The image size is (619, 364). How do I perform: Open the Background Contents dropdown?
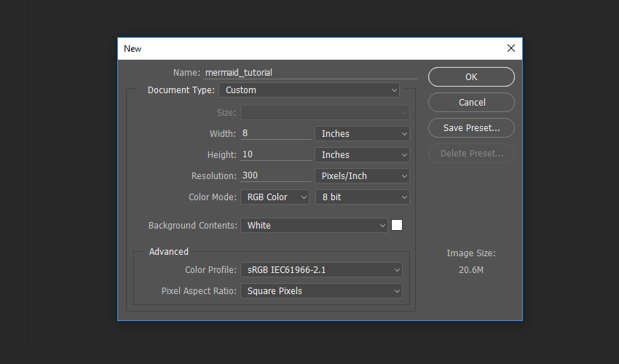tap(314, 226)
